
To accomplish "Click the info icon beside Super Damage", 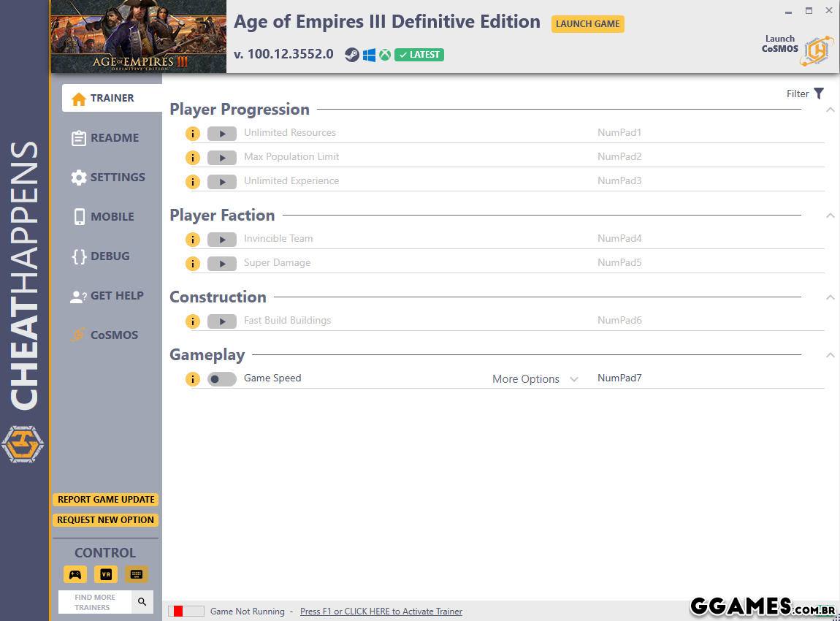I will pos(192,264).
